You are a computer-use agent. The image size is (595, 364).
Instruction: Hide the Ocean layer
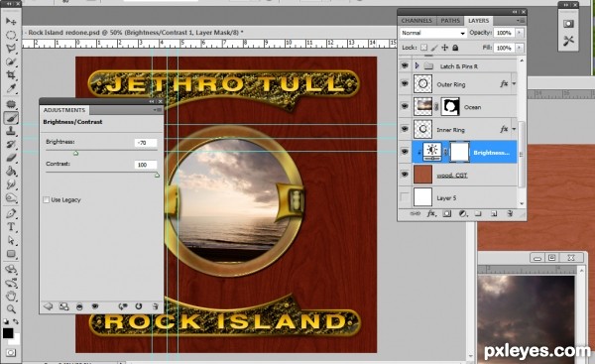405,106
